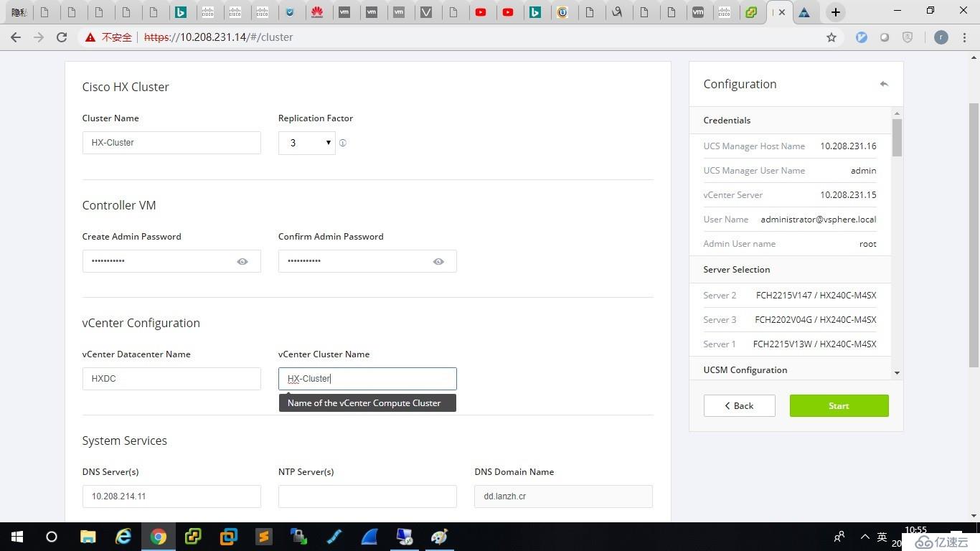The image size is (980, 551).
Task: Reload the page with refresh icon
Action: [62, 37]
